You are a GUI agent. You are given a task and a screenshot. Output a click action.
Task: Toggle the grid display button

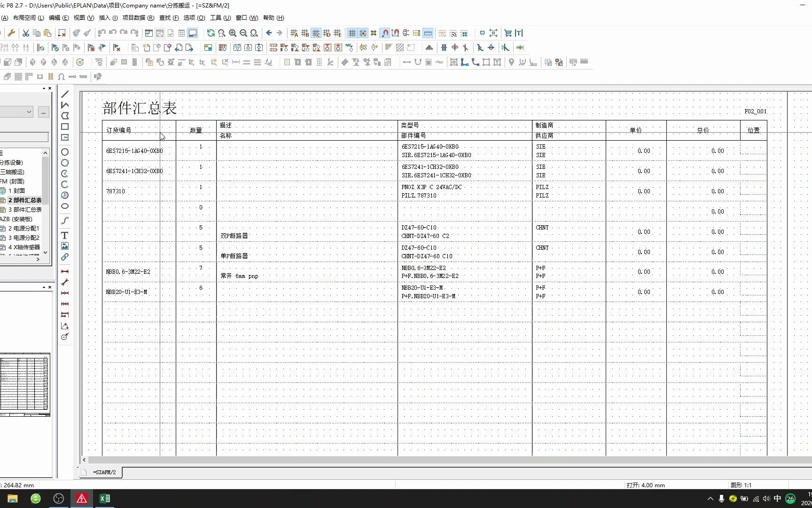pos(352,33)
